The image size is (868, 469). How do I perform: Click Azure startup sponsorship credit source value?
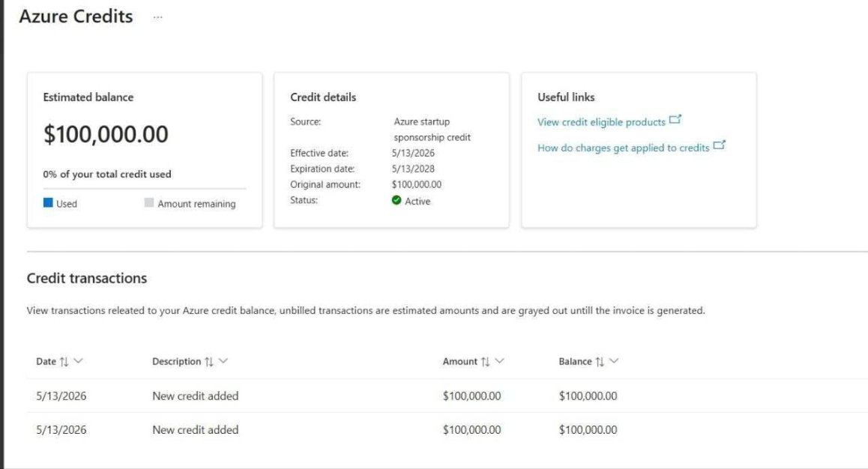432,130
